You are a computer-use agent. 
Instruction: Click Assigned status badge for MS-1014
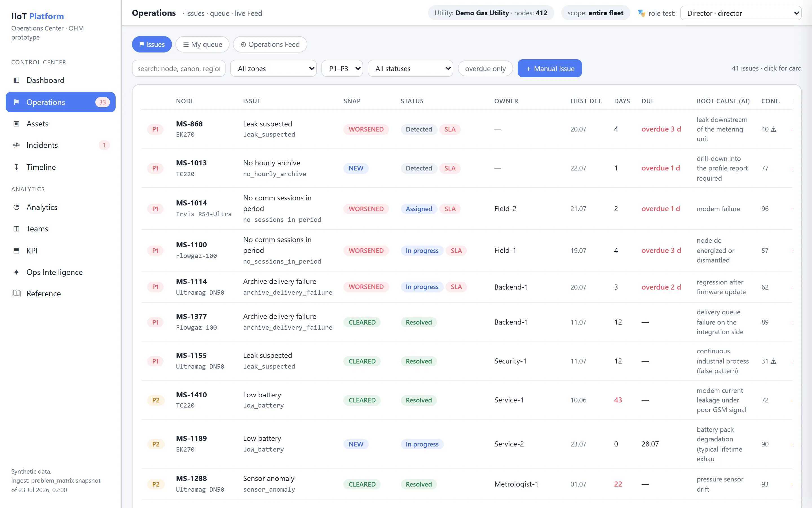(419, 209)
